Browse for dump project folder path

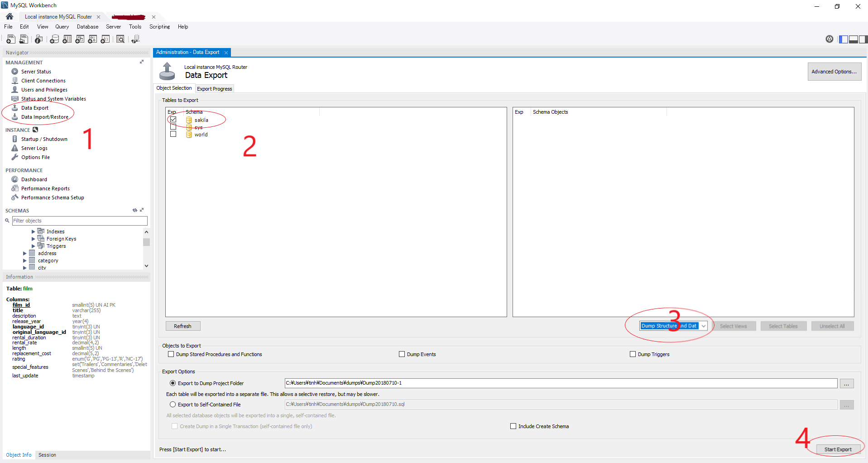[x=847, y=383]
